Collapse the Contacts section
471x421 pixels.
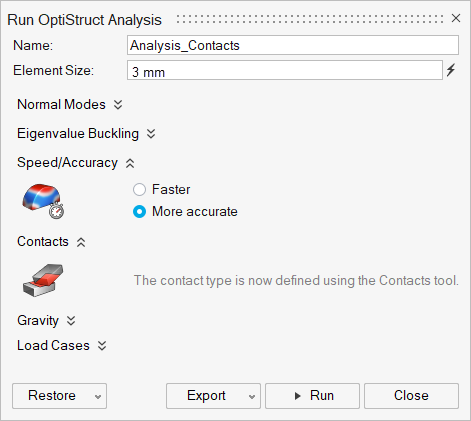[x=81, y=242]
